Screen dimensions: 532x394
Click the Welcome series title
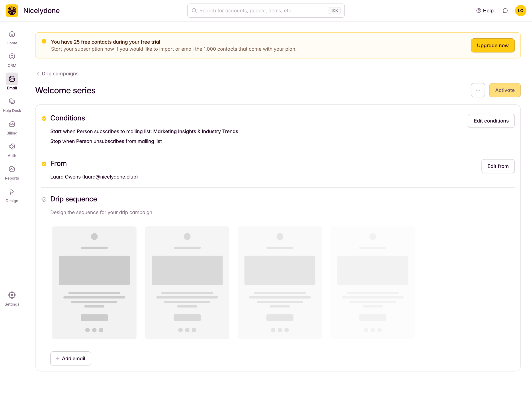[x=65, y=90]
